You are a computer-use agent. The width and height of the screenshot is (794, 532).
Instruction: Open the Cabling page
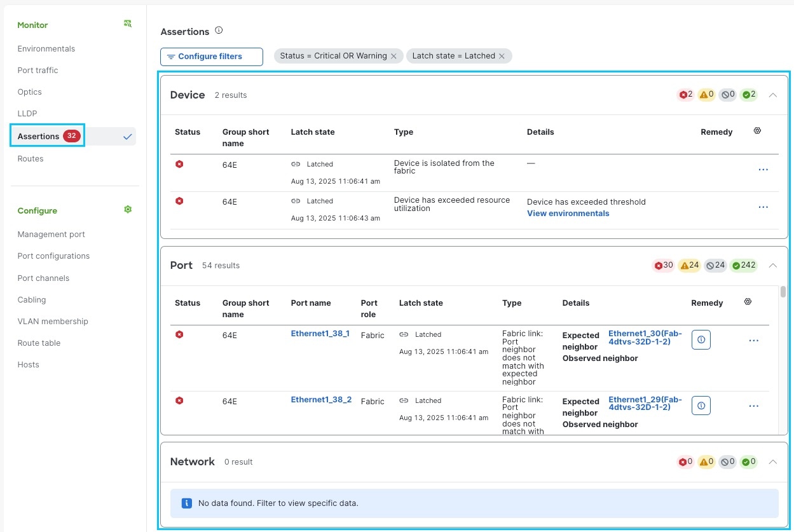(x=32, y=300)
